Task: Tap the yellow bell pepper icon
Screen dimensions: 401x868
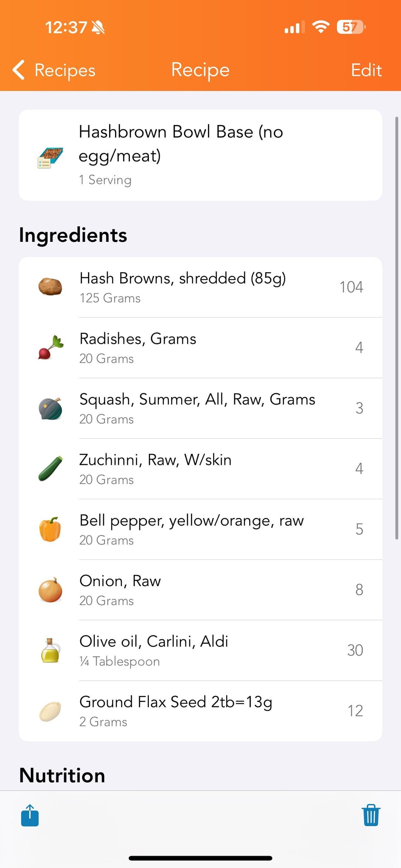Action: tap(50, 529)
